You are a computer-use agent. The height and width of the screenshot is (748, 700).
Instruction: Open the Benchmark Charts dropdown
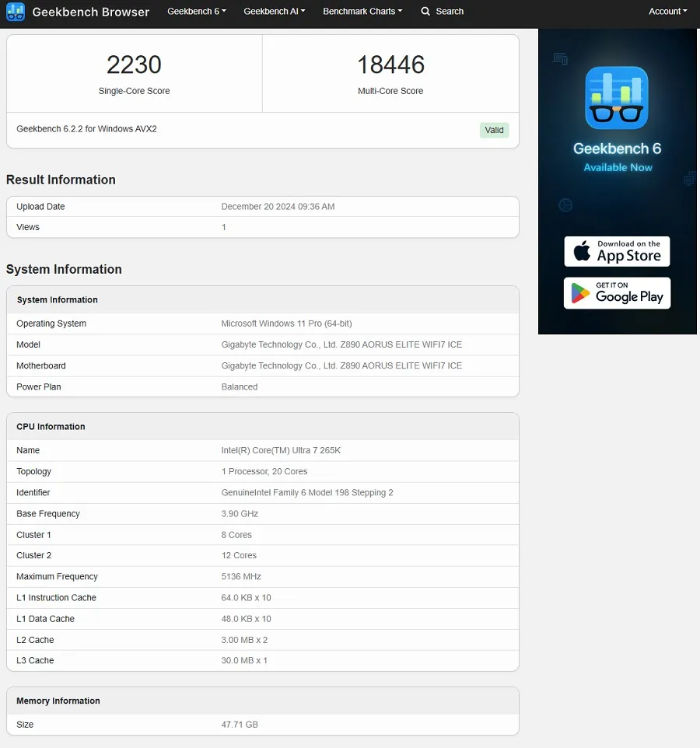pyautogui.click(x=362, y=11)
